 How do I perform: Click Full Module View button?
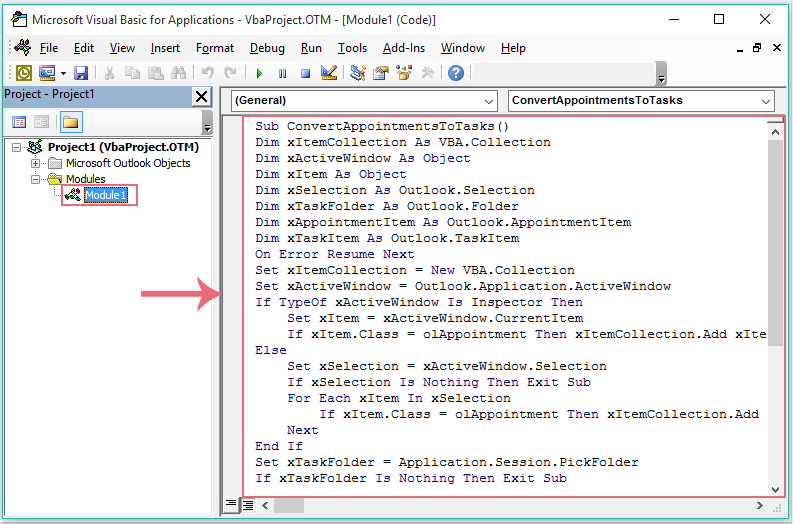click(x=248, y=505)
